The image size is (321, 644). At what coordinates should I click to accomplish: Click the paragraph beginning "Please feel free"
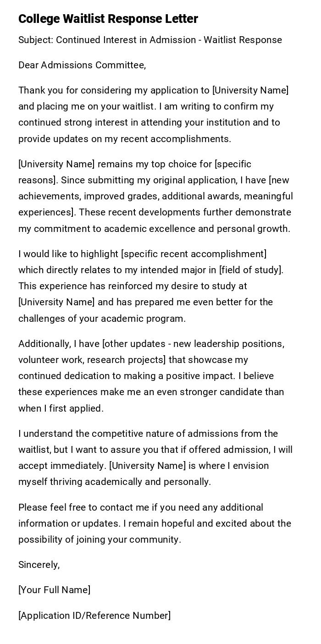tap(155, 523)
